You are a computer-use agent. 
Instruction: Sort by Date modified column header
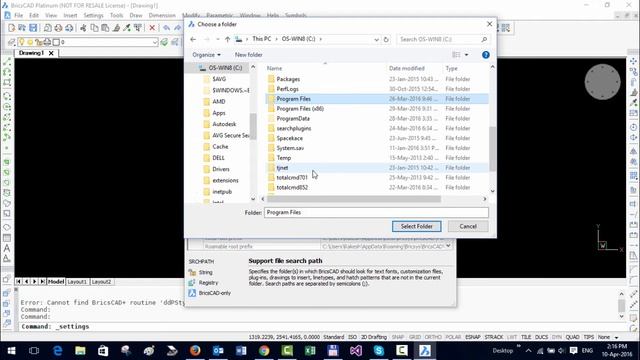(x=407, y=68)
